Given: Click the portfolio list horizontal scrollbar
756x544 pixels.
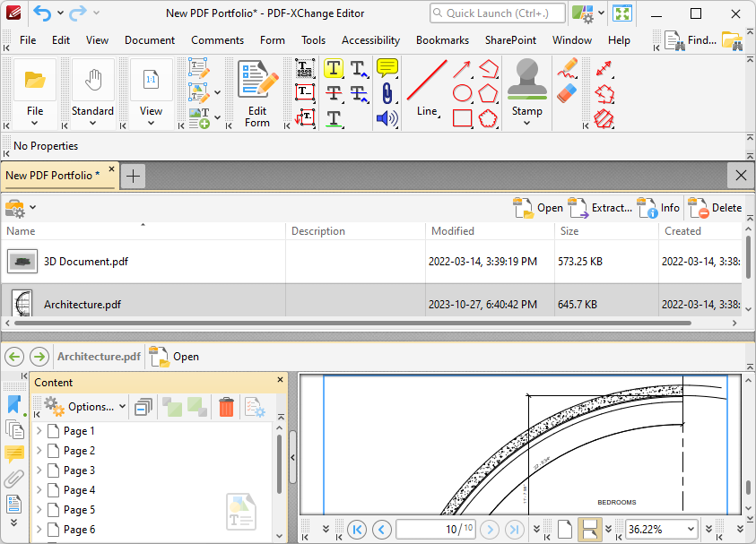Looking at the screenshot, I should (x=352, y=323).
